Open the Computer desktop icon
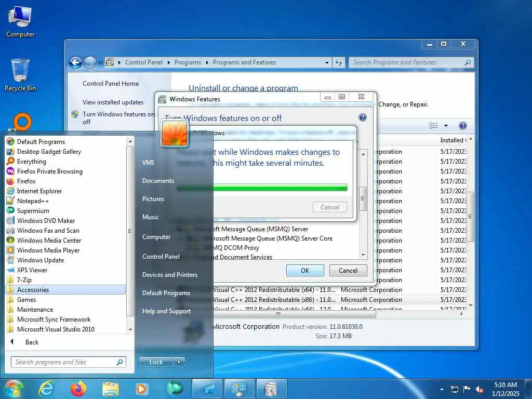 tap(20, 22)
